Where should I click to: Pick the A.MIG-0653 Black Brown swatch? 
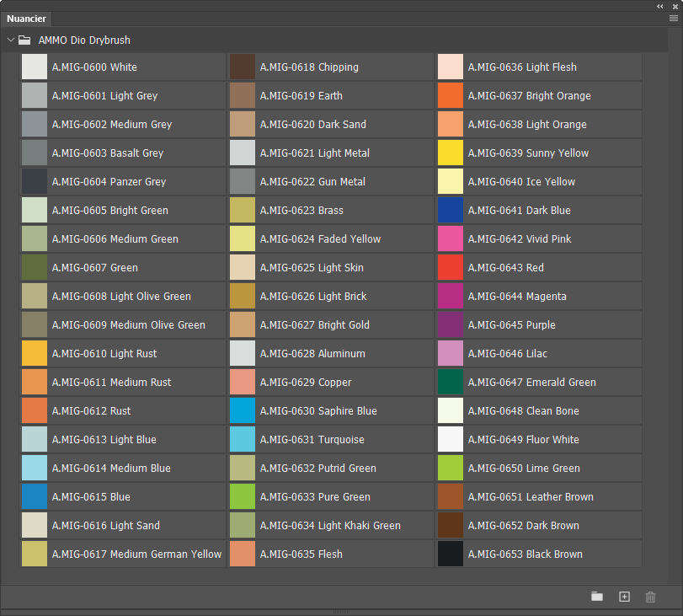[x=451, y=554]
